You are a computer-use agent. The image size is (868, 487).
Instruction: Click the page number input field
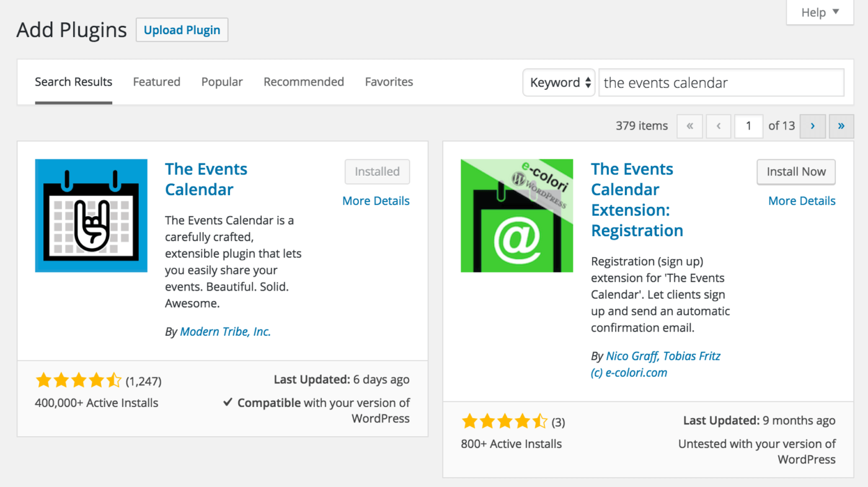(x=748, y=126)
